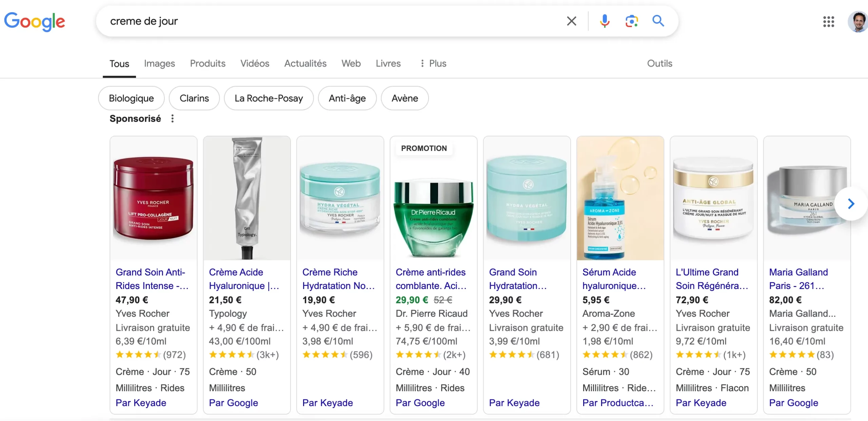
Task: Open the Anti-Âge Global jar image
Action: (714, 198)
